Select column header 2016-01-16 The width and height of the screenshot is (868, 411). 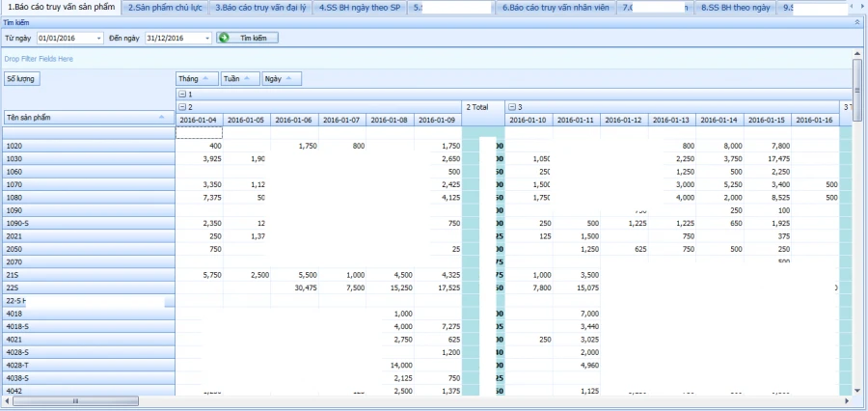tap(814, 120)
